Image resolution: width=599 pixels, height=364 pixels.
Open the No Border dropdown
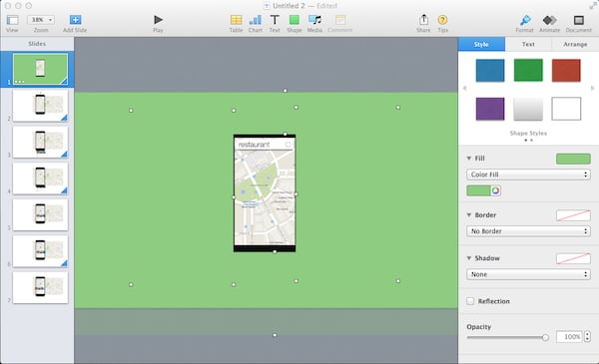(528, 231)
